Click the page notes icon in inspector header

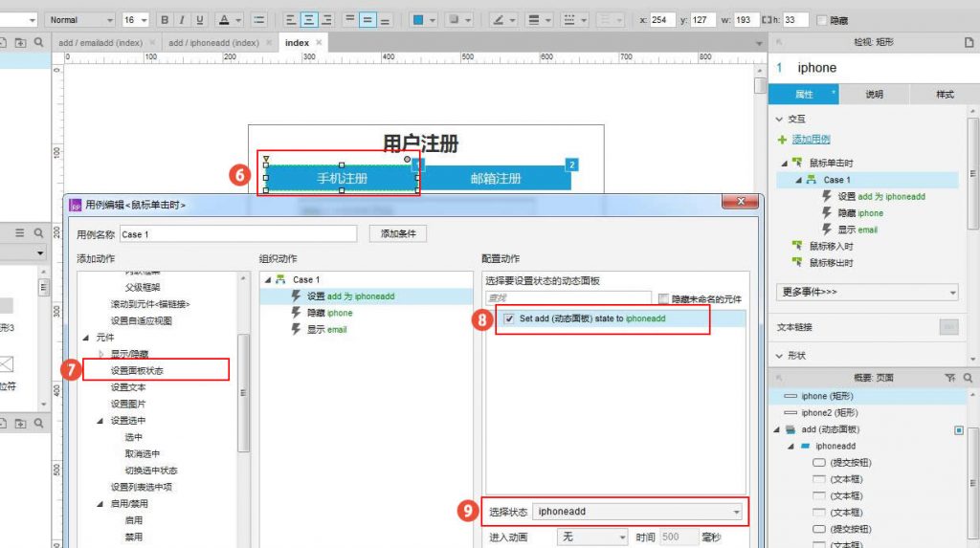pyautogui.click(x=969, y=42)
